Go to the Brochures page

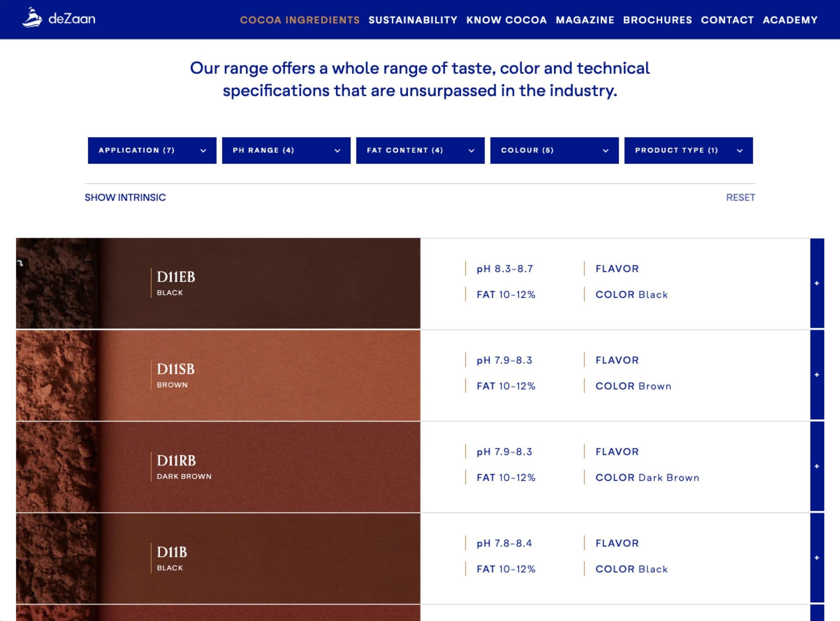click(x=657, y=20)
